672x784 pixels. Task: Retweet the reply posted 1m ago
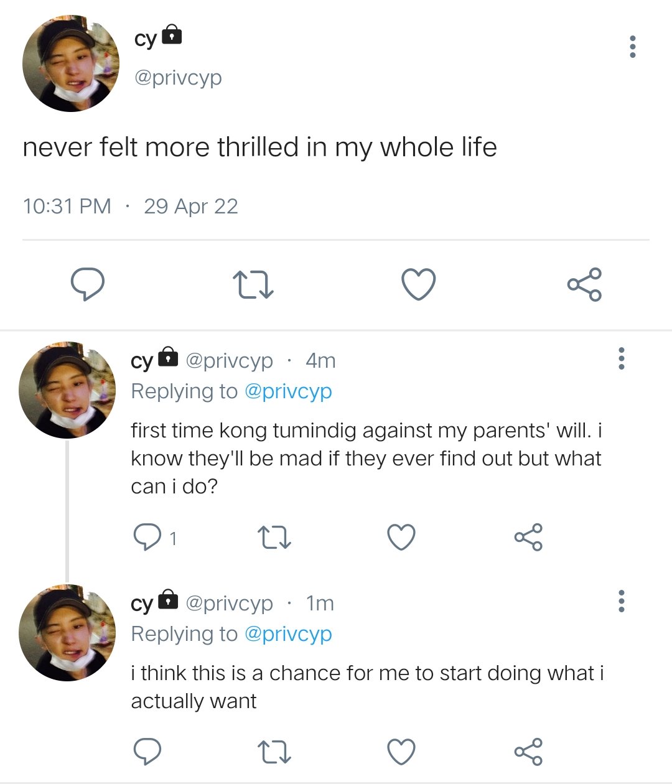[274, 752]
